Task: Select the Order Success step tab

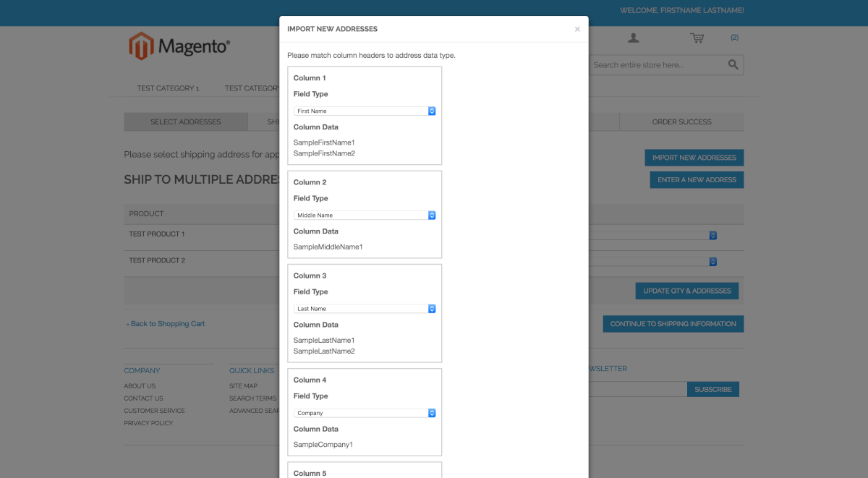Action: (681, 122)
